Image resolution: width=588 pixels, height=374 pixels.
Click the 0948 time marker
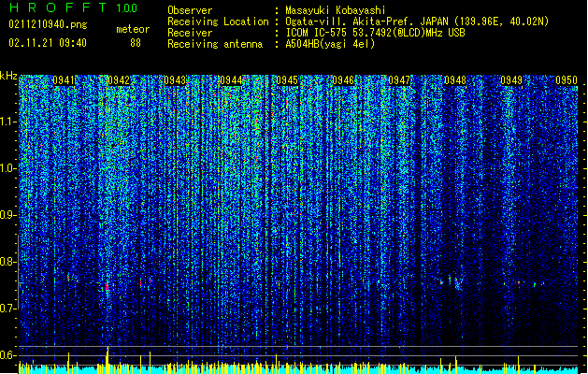click(x=455, y=80)
